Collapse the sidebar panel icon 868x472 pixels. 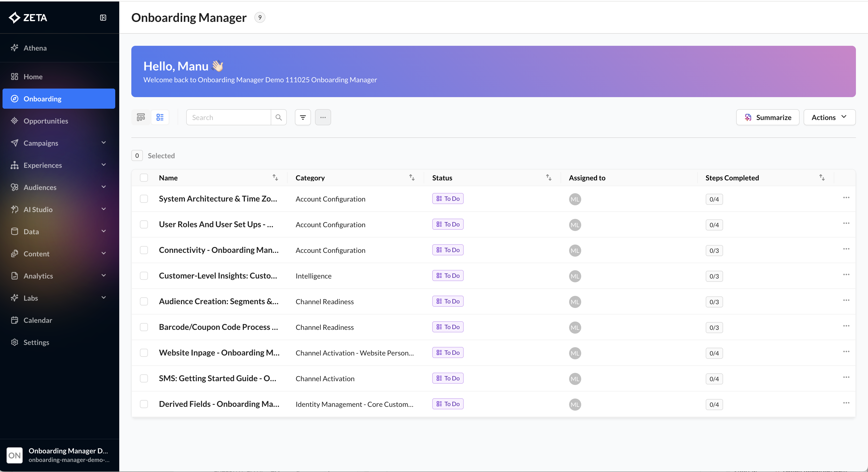[x=103, y=18]
